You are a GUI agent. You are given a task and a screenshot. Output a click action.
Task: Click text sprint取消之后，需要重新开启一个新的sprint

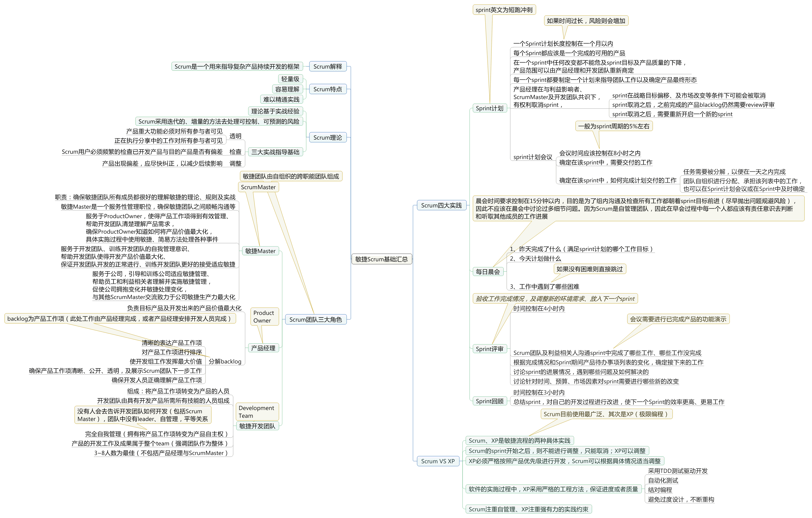point(672,114)
